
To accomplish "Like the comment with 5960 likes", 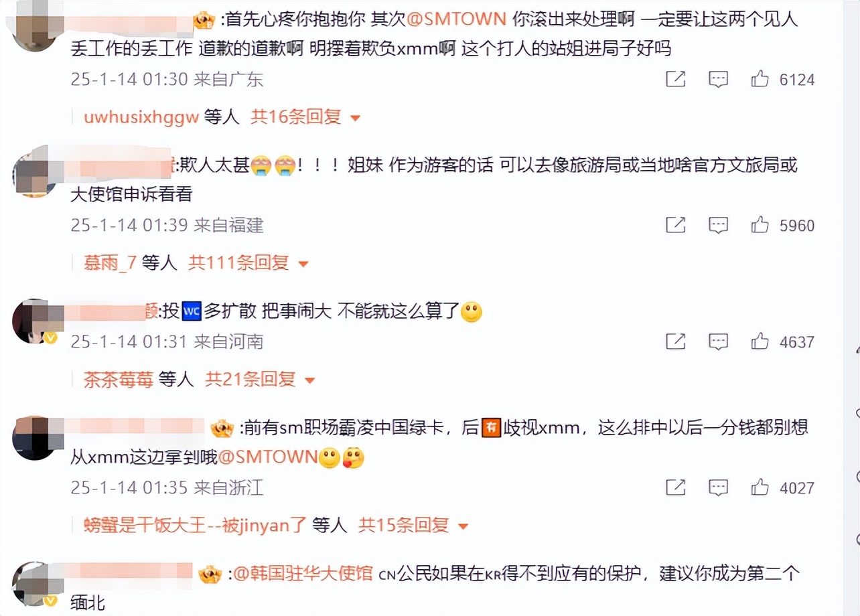I will click(760, 225).
